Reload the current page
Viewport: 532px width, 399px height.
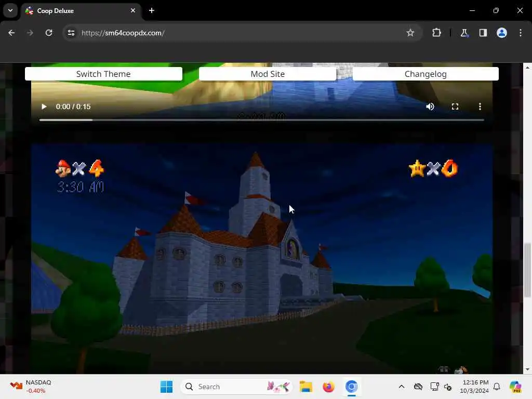pos(49,33)
